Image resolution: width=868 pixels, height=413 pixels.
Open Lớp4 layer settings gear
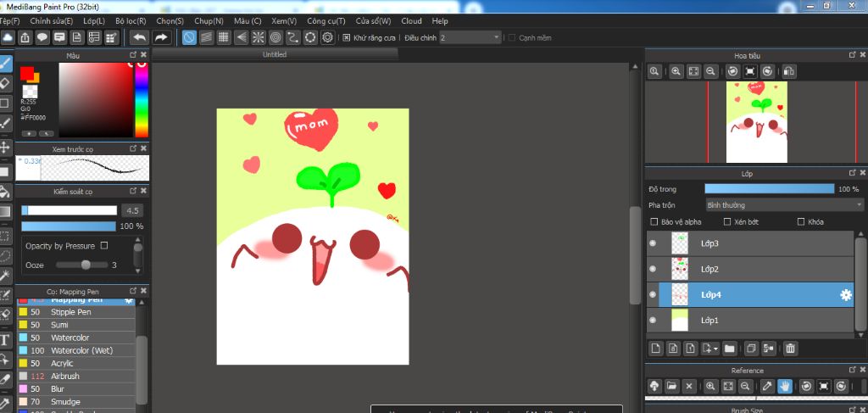(846, 295)
